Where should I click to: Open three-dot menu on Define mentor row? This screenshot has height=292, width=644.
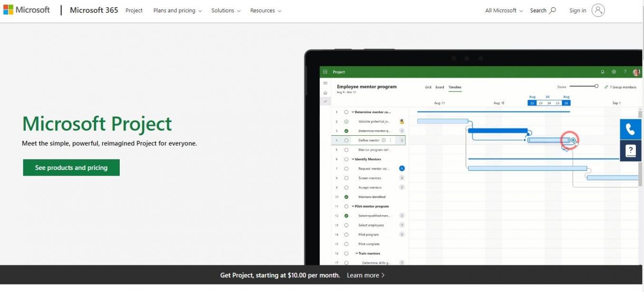click(x=391, y=141)
